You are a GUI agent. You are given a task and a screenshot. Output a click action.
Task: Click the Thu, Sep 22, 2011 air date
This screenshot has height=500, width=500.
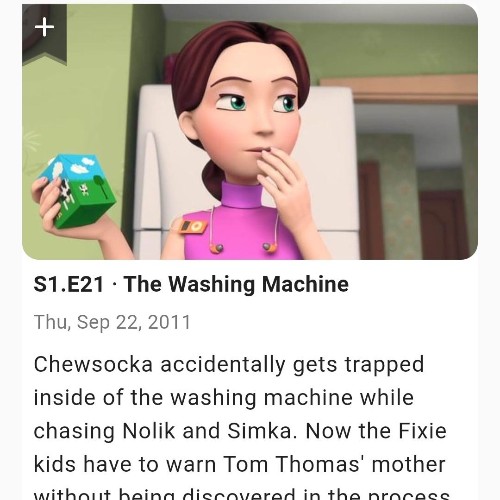point(112,322)
